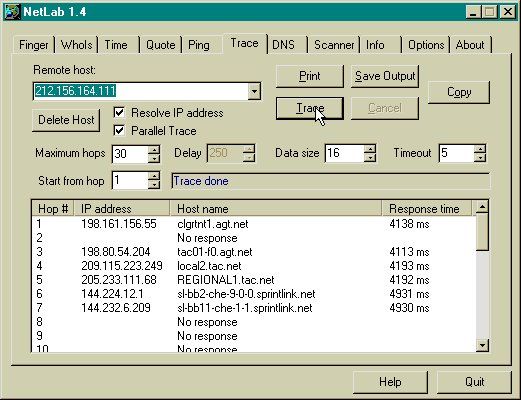Click the Save Output button
The width and height of the screenshot is (521, 400).
point(385,76)
